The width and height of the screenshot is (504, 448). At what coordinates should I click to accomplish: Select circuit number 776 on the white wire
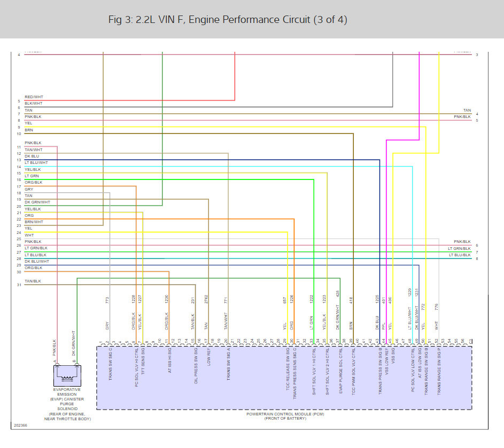point(436,306)
